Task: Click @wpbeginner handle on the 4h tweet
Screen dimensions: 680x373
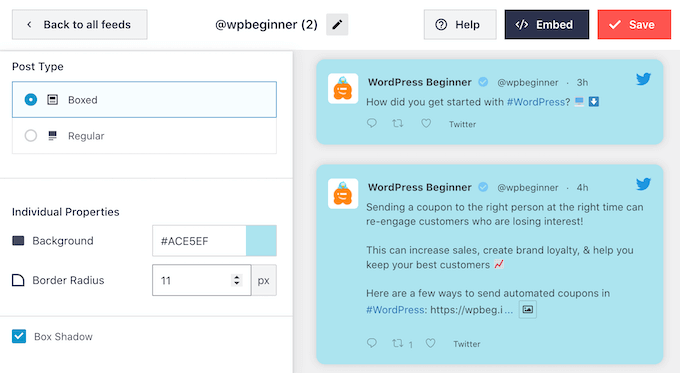Action: [527, 187]
